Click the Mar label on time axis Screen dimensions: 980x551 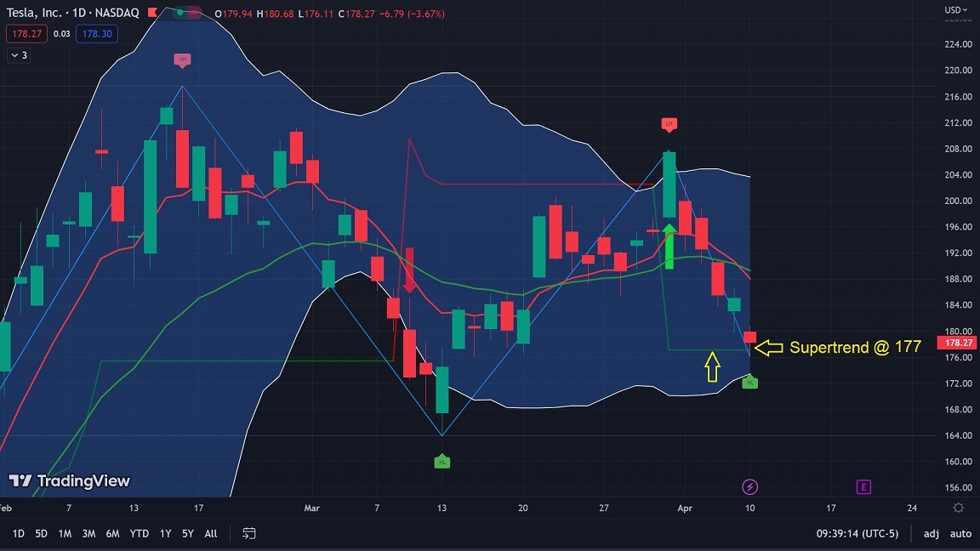click(312, 508)
